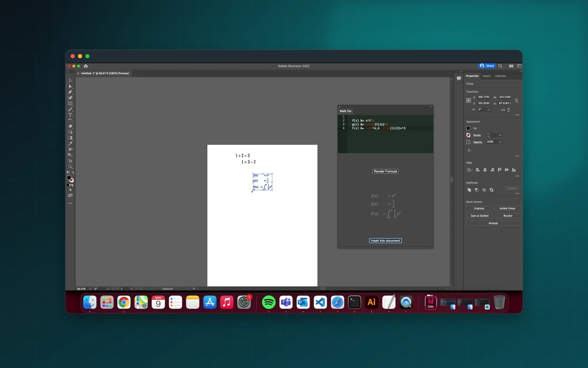Select the Type tool
Image resolution: width=588 pixels, height=368 pixels.
70,115
